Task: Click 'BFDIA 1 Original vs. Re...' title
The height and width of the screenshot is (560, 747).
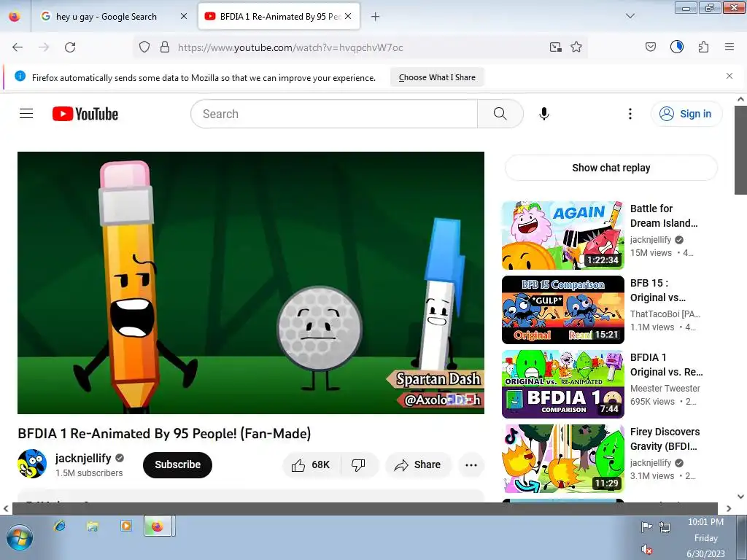Action: 667,365
